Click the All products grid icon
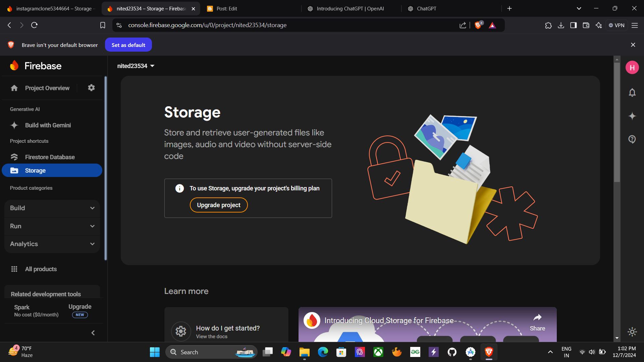The width and height of the screenshot is (644, 362). coord(14,269)
